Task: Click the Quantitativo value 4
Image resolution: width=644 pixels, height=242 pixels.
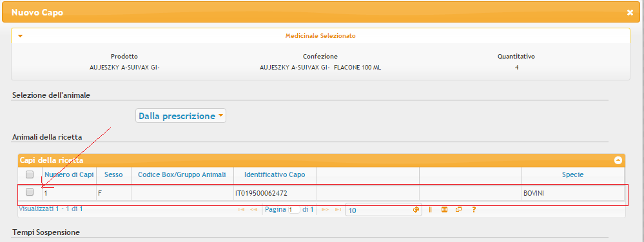Action: point(516,68)
